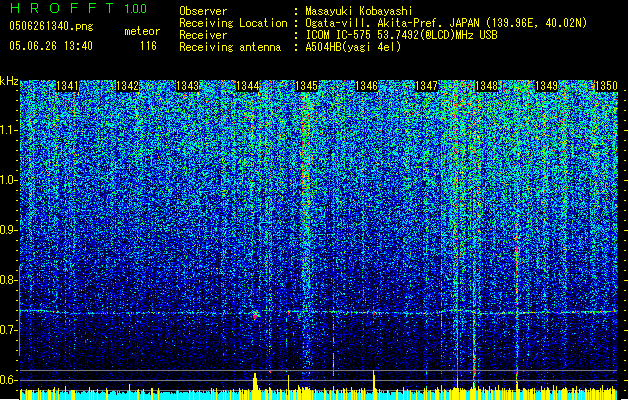Click the 1.0 frequency axis label
Image resolution: width=629 pixels, height=400 pixels.
(x=9, y=180)
